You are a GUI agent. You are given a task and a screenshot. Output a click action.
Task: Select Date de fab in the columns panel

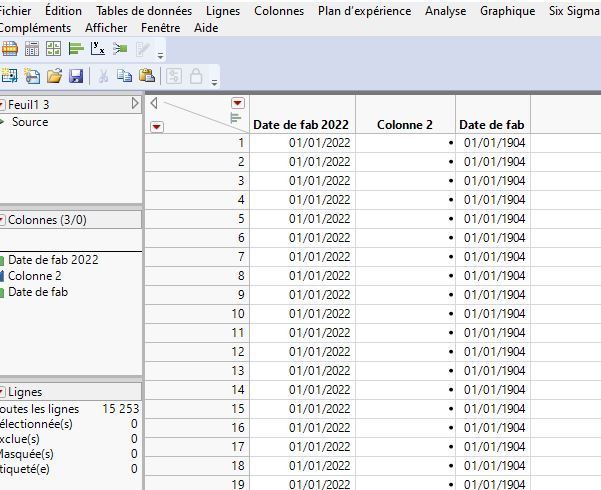click(38, 292)
